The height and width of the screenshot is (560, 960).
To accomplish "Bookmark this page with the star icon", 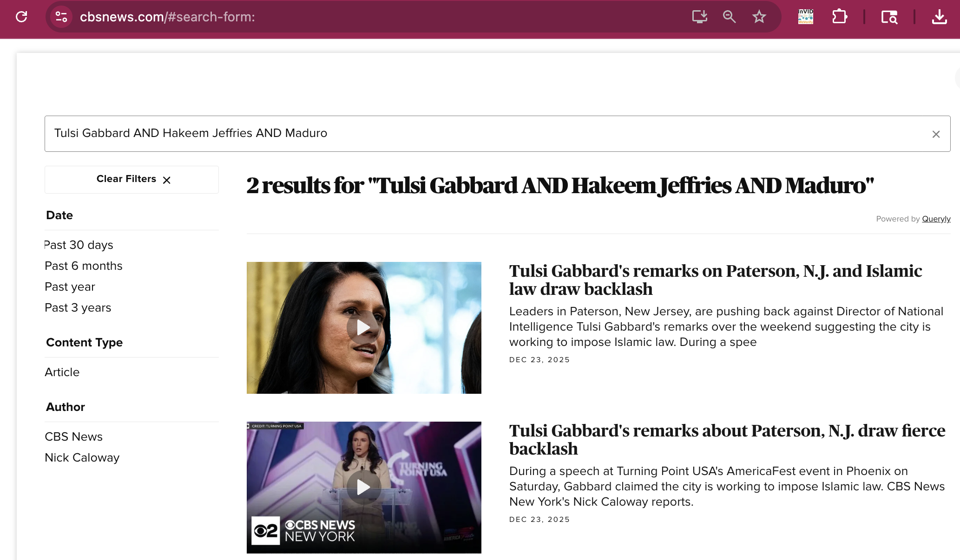I will coord(759,17).
